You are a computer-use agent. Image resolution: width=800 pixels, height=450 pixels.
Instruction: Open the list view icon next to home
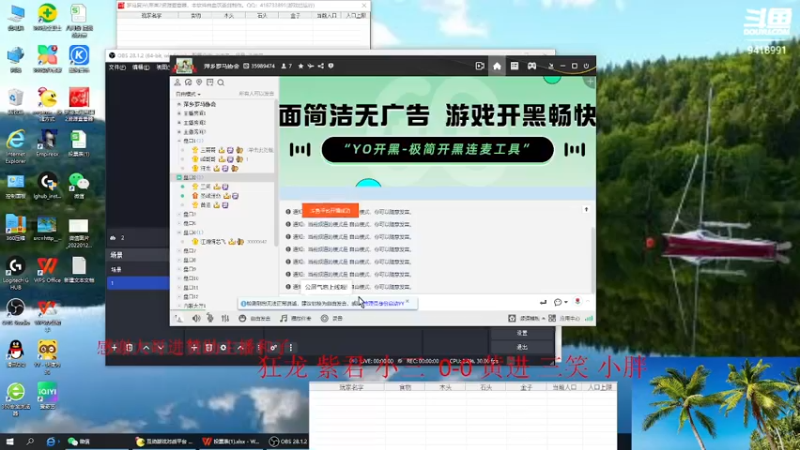tap(514, 66)
